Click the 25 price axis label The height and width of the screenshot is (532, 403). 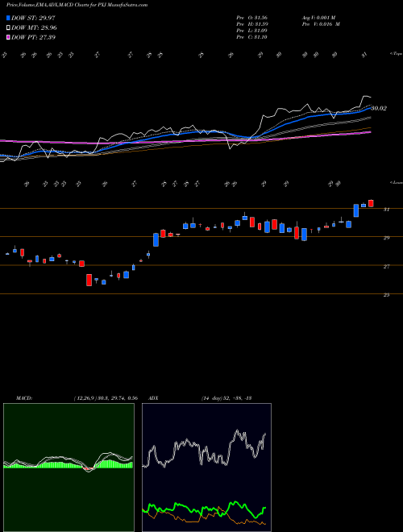[x=386, y=295]
